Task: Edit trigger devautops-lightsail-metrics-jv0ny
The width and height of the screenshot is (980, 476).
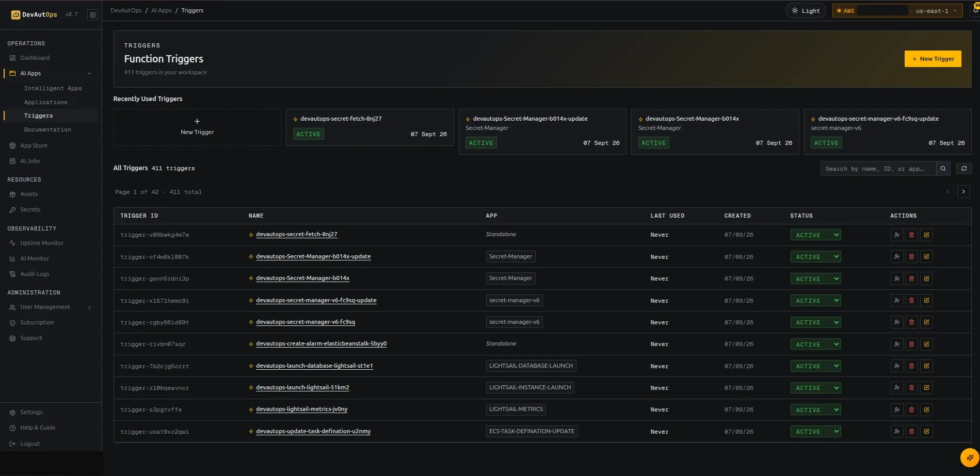Action: (x=926, y=410)
